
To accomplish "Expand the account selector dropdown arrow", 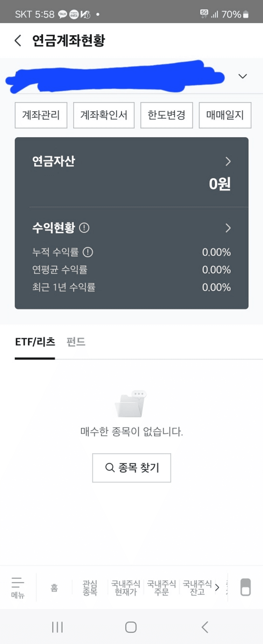I will coord(243,76).
